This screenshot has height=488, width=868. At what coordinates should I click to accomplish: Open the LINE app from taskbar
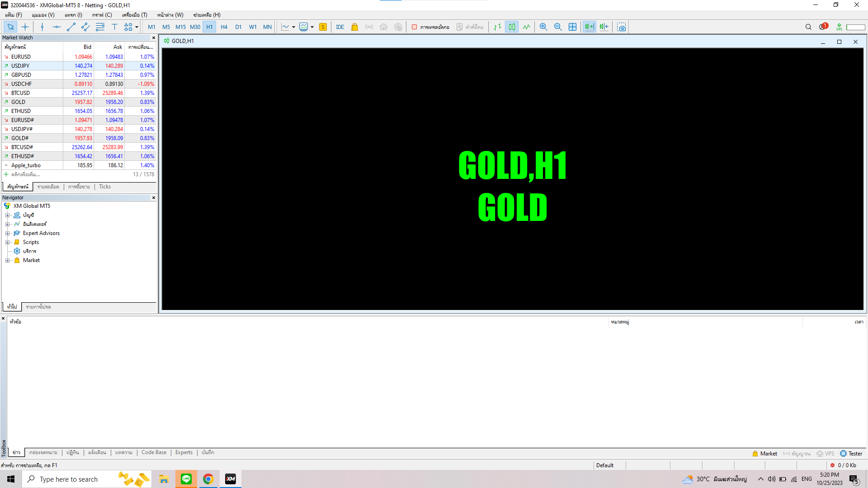(186, 479)
